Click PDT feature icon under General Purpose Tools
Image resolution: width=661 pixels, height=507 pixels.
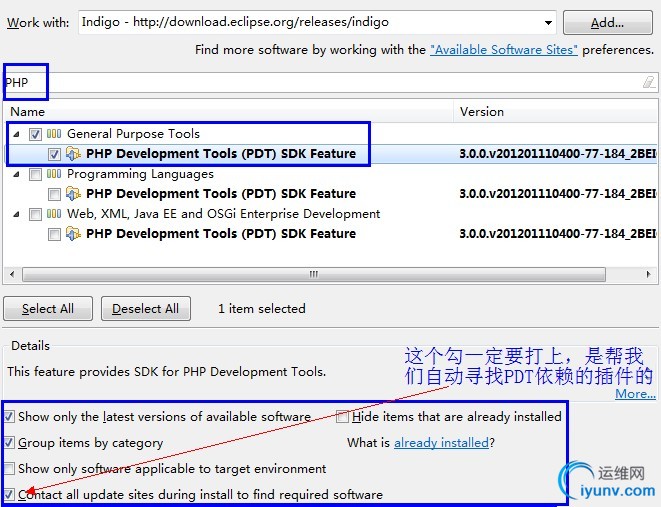tap(73, 154)
